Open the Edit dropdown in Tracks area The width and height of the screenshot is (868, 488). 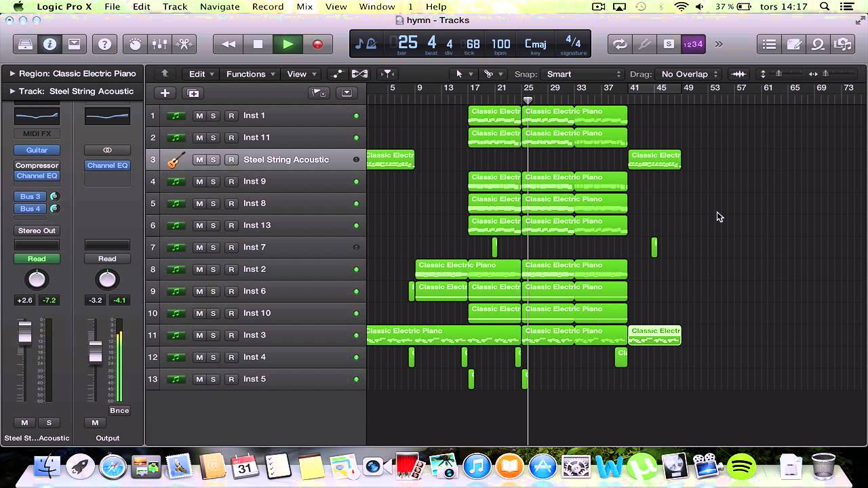point(201,74)
